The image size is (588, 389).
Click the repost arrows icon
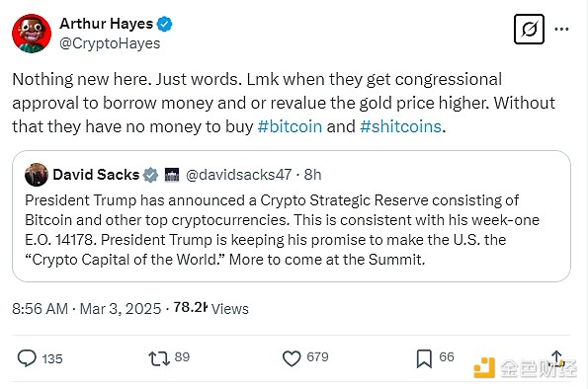click(159, 358)
